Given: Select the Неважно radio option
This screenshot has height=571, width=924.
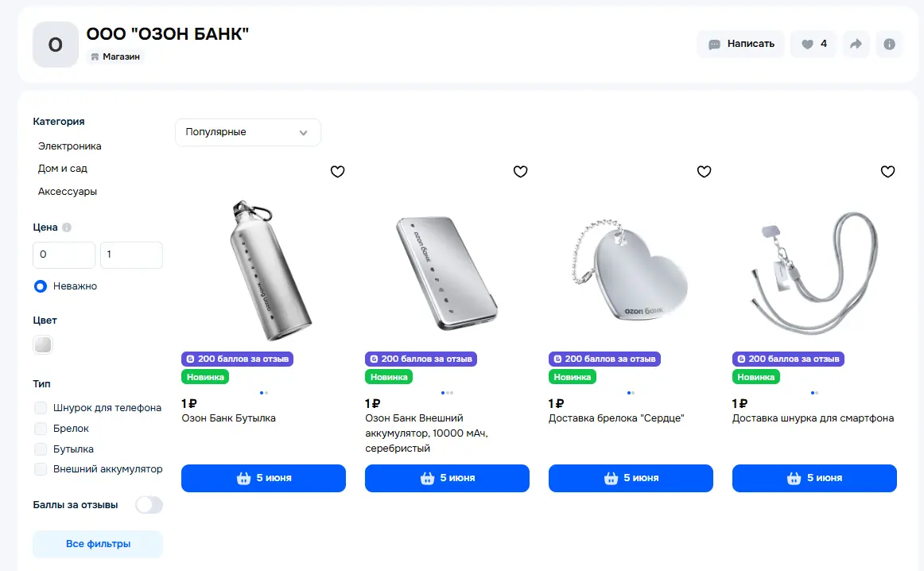Looking at the screenshot, I should (41, 286).
